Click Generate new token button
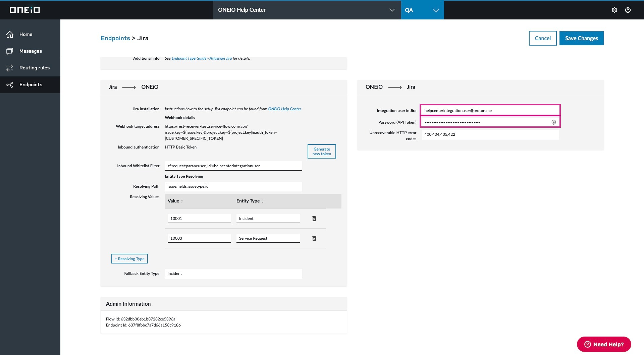This screenshot has height=355, width=644. (322, 152)
